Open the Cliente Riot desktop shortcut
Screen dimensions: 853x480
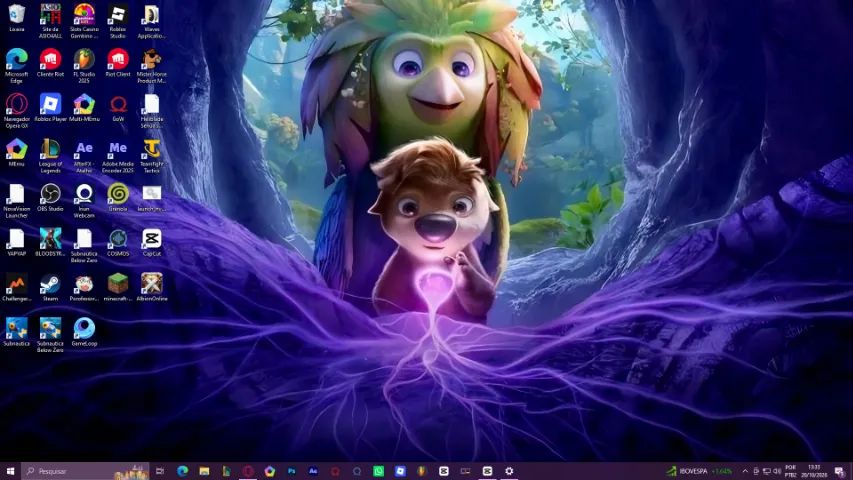tap(50, 63)
